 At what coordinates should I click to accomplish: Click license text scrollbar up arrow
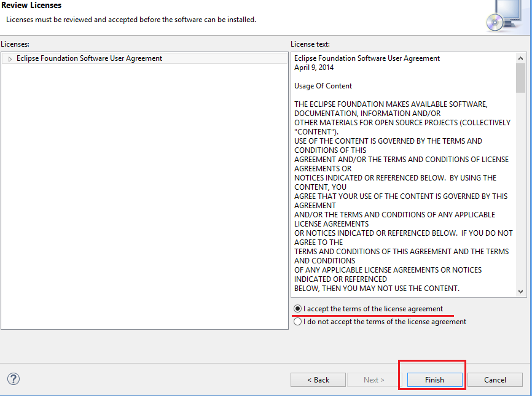pyautogui.click(x=520, y=58)
